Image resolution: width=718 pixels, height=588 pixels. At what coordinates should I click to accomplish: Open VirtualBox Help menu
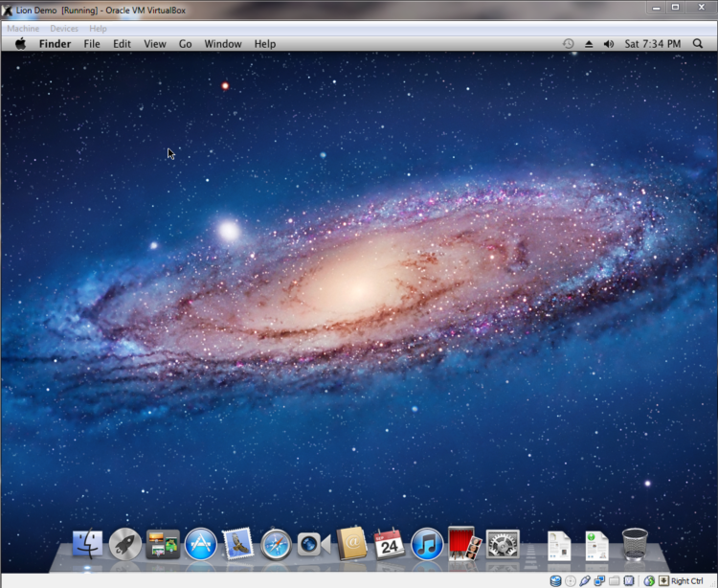(98, 29)
